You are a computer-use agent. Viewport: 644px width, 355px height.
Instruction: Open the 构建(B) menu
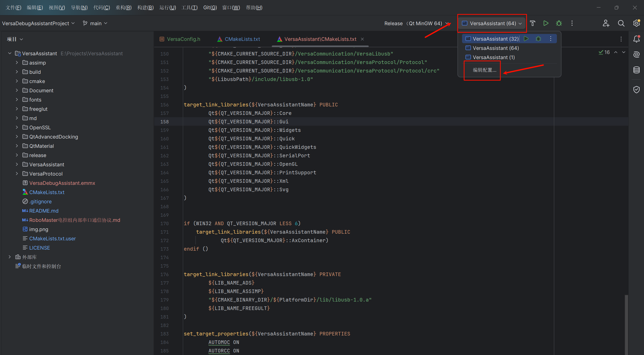click(x=145, y=7)
